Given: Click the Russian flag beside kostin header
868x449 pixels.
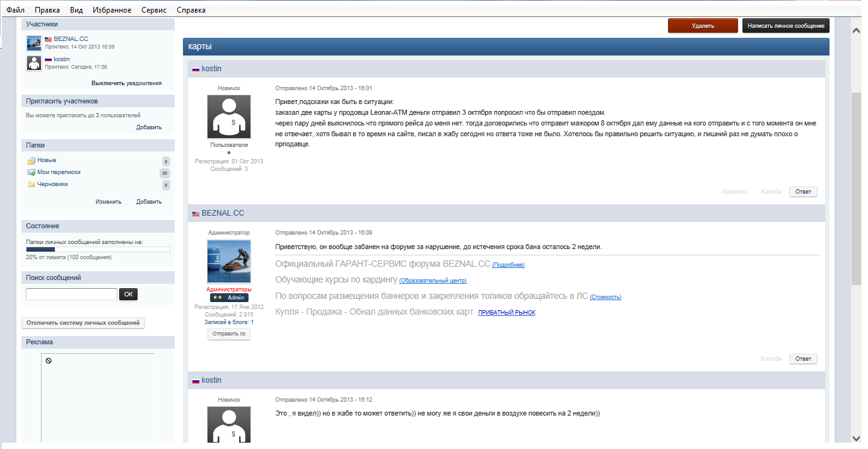Looking at the screenshot, I should tap(196, 69).
